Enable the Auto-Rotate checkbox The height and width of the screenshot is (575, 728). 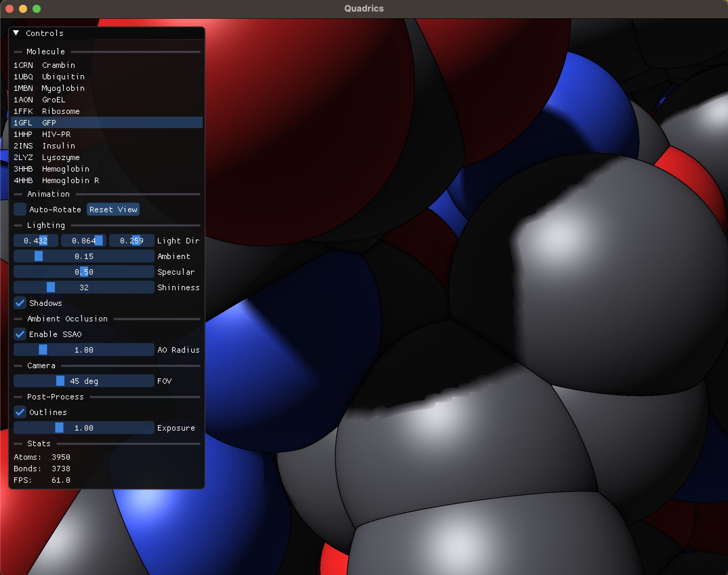(x=20, y=210)
